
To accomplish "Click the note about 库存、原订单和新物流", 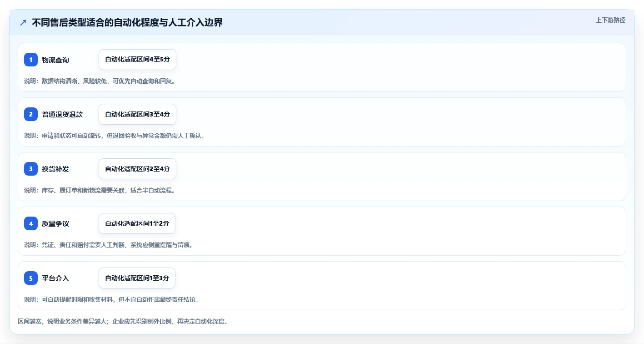I will tap(100, 190).
